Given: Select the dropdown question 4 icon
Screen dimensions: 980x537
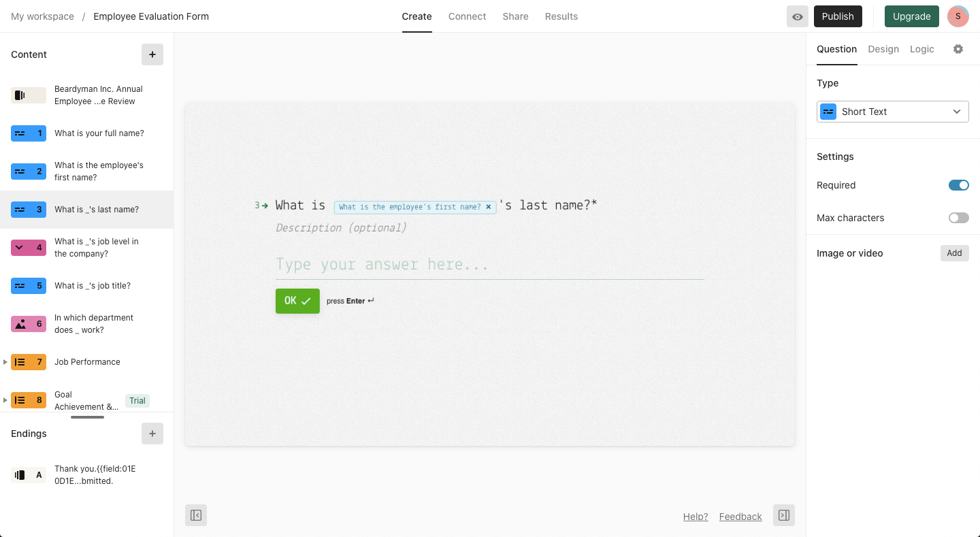Looking at the screenshot, I should click(x=29, y=248).
